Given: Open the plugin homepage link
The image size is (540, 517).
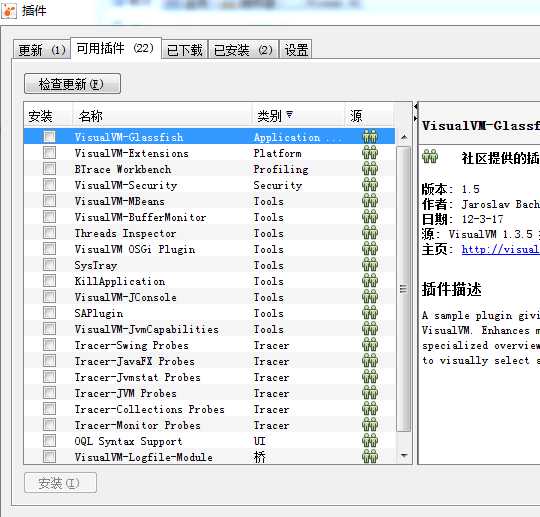Looking at the screenshot, I should coord(500,249).
